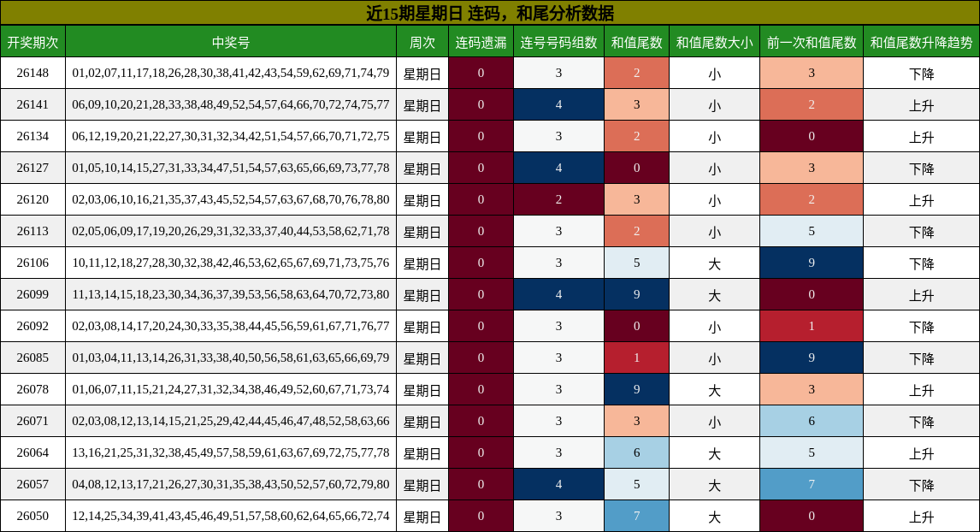Viewport: 980px width, 532px height.
Task: Select draw number 26071
Action: pos(32,421)
